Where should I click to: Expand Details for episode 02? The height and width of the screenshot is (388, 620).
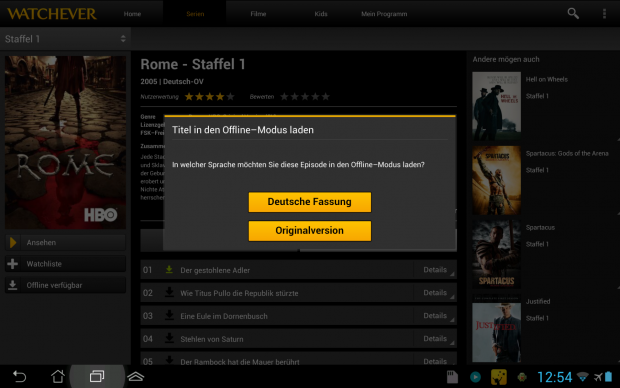(435, 293)
